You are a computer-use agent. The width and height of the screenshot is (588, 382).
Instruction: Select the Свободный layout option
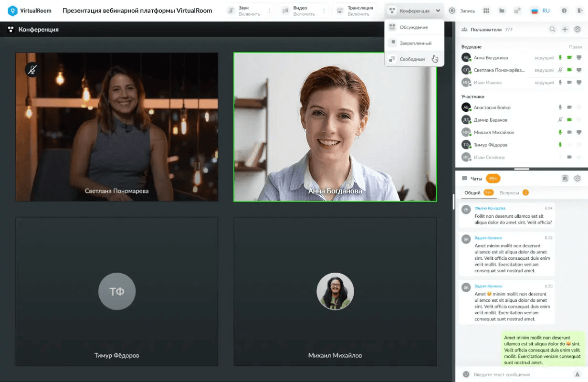pyautogui.click(x=412, y=59)
